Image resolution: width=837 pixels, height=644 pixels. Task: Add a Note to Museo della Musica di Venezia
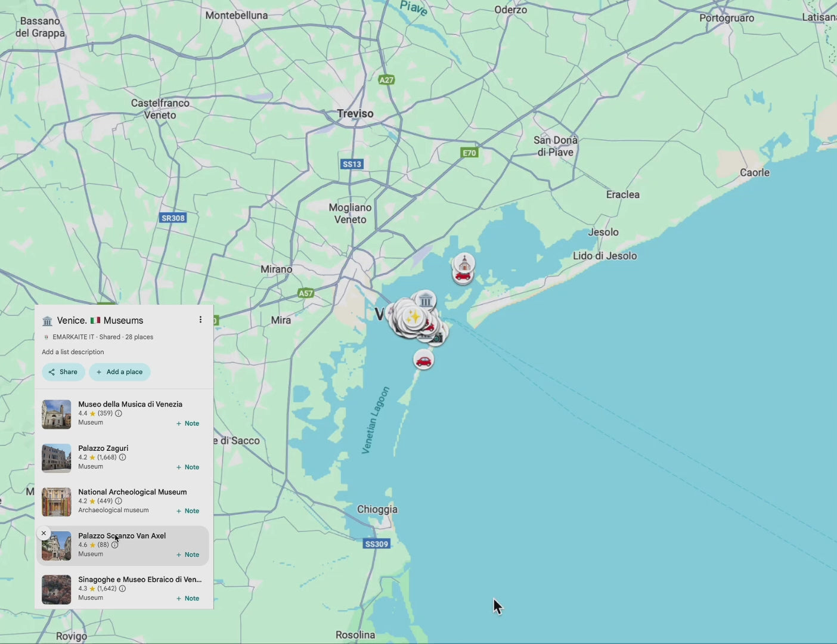(x=187, y=423)
